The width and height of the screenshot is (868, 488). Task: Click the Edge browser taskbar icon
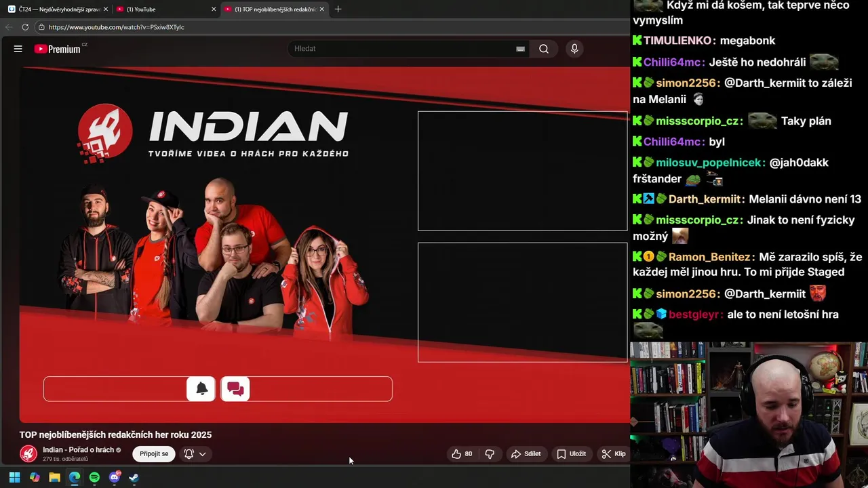point(75,477)
